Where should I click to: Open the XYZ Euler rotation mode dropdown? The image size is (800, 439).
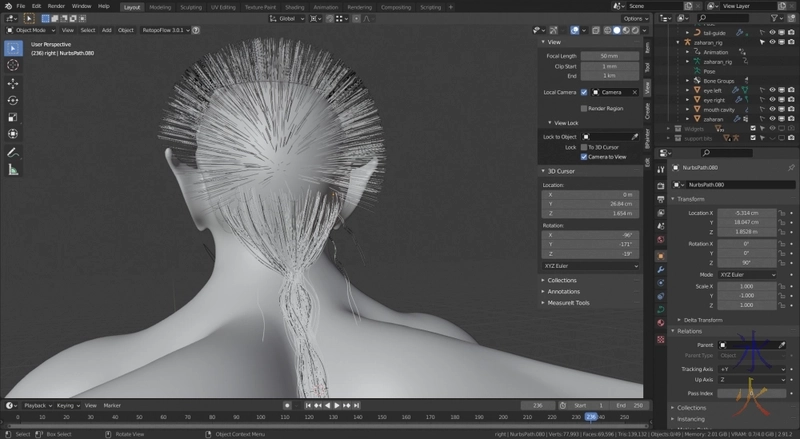589,266
